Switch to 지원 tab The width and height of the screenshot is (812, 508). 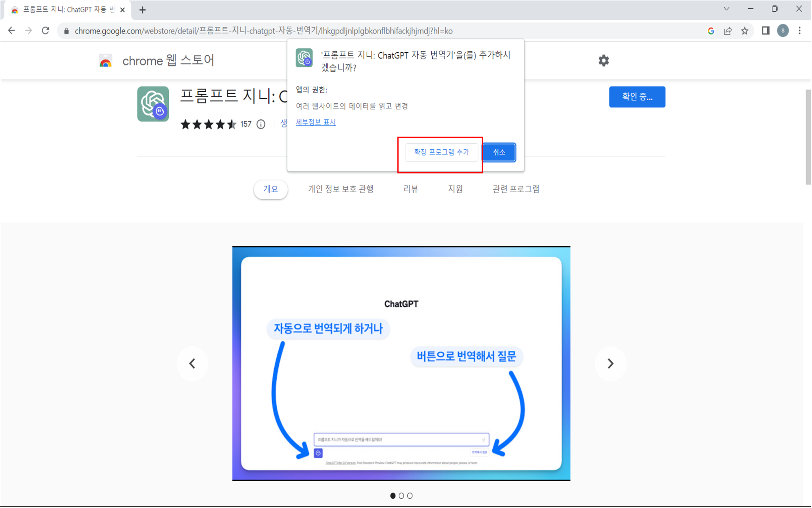(455, 189)
